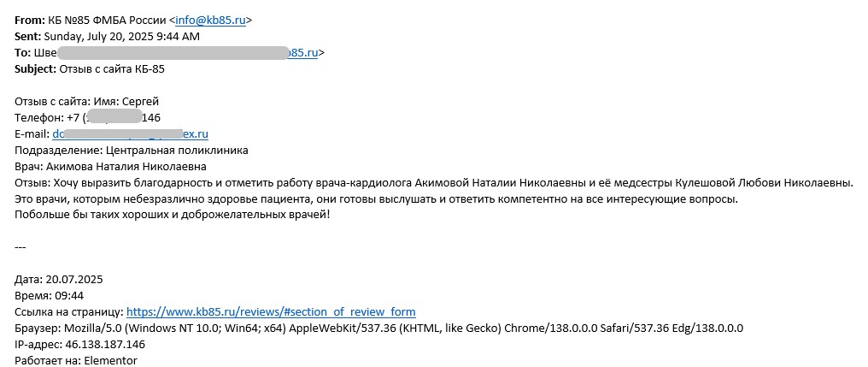This screenshot has height=367, width=868.
Task: Open the reviewer's partly hidden email address link
Action: click(x=130, y=134)
